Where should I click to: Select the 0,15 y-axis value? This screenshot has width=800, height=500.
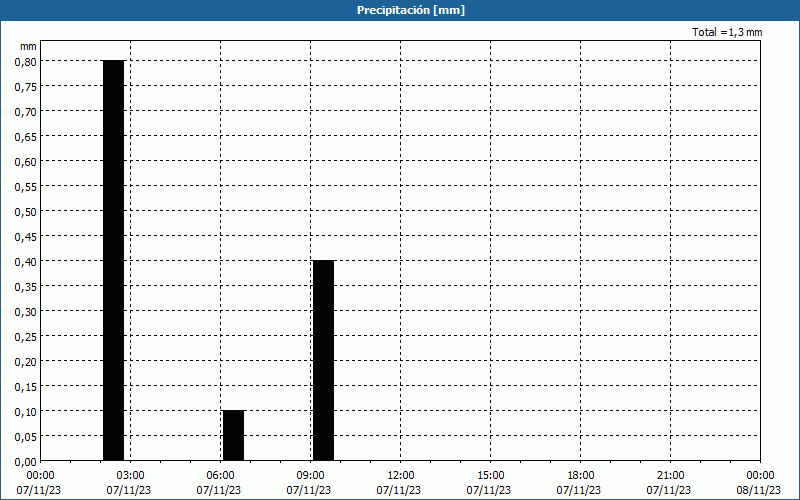click(x=26, y=387)
